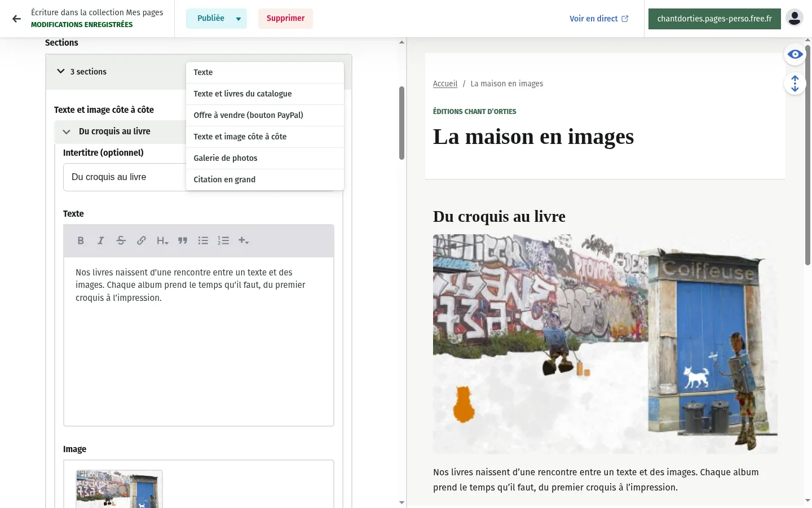Create a bulleted list
Viewport: 812px width, 508px height.
[203, 240]
